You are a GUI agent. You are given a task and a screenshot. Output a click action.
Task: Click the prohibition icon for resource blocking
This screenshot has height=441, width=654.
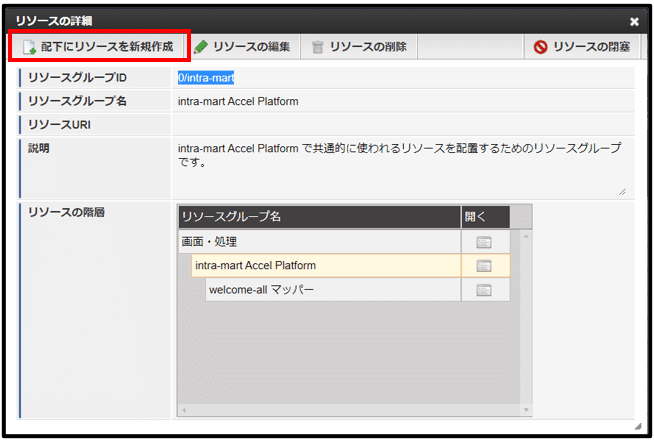(x=541, y=47)
